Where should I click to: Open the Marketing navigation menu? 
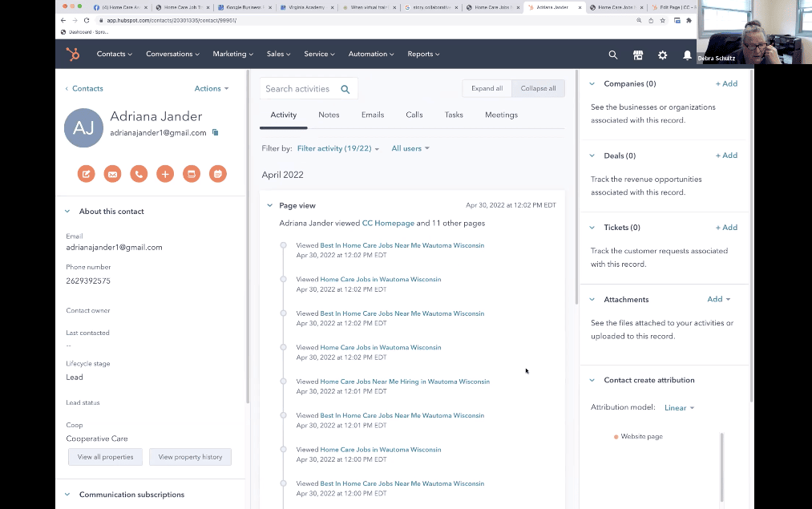pyautogui.click(x=233, y=54)
